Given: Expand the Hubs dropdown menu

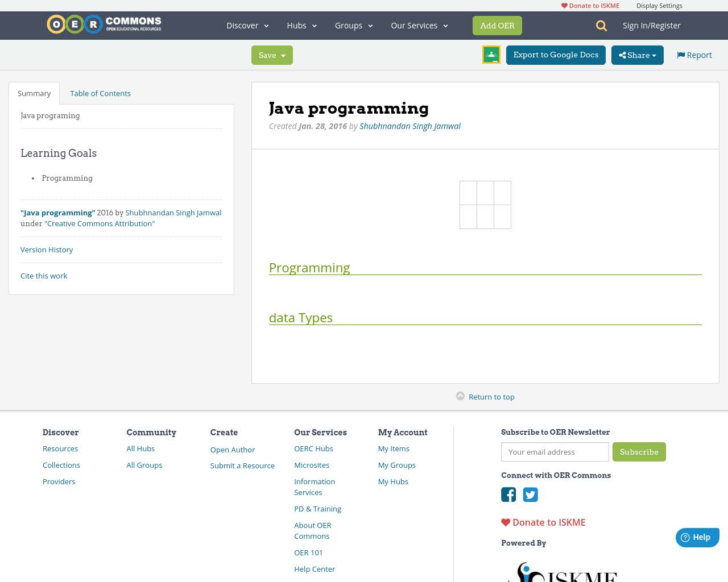Looking at the screenshot, I should tap(301, 26).
